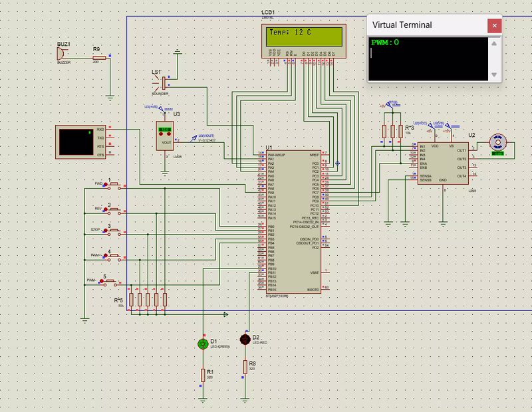The height and width of the screenshot is (412, 532).
Task: Select the R*5 resistor array label
Action: pyautogui.click(x=118, y=300)
